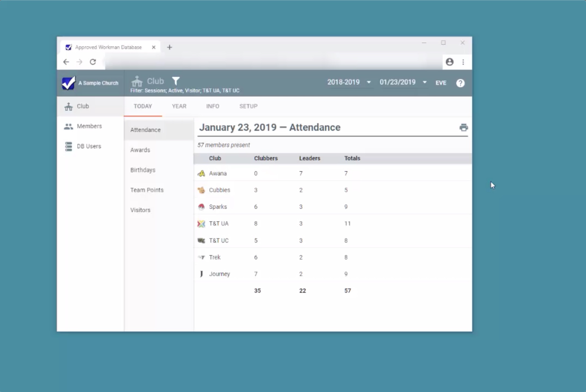Switch to the YEAR tab
This screenshot has width=586, height=392.
coord(179,106)
